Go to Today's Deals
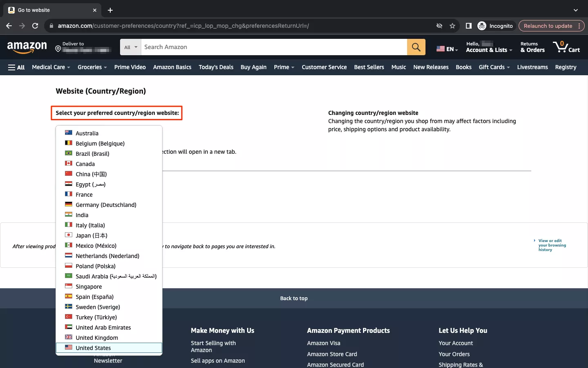The image size is (588, 368). (216, 67)
